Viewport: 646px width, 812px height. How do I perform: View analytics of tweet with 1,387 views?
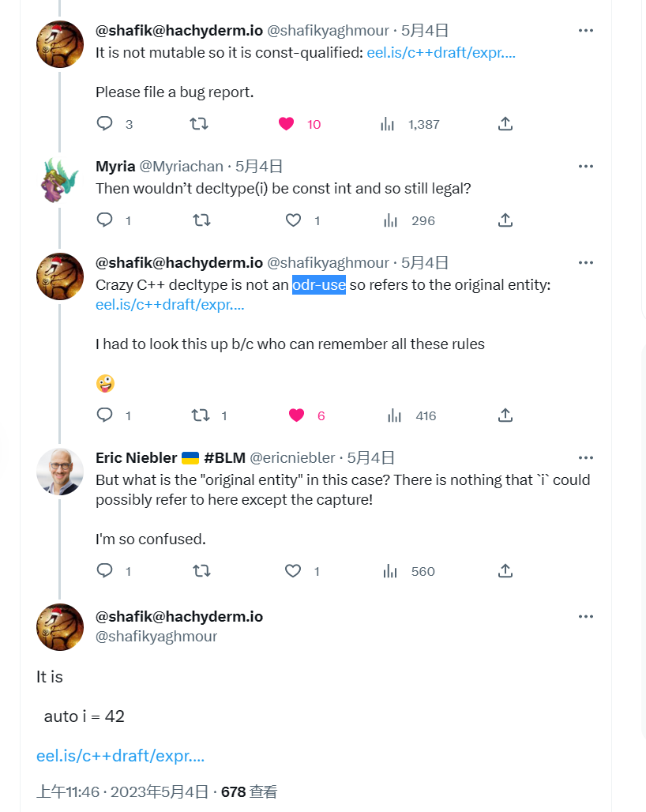[388, 124]
